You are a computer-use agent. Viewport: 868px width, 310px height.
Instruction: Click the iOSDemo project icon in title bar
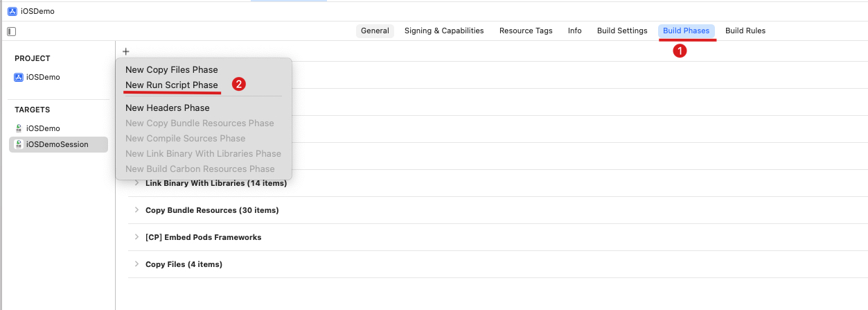click(x=12, y=11)
